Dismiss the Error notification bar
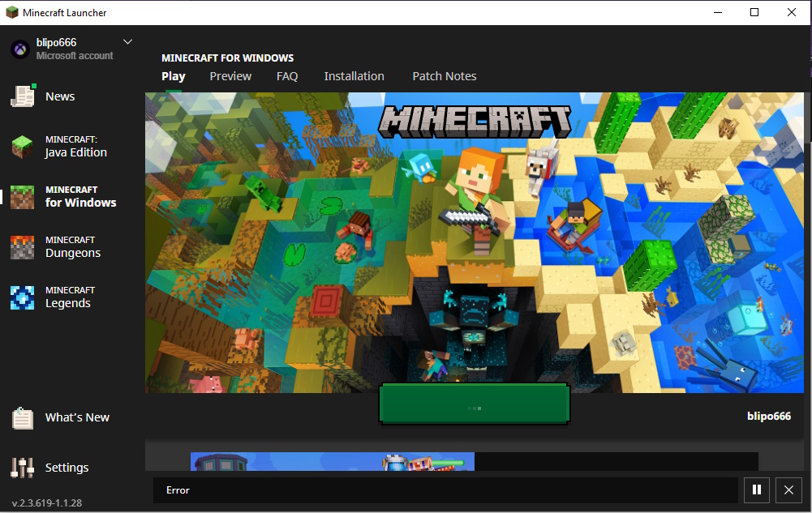The height and width of the screenshot is (513, 812). [788, 489]
